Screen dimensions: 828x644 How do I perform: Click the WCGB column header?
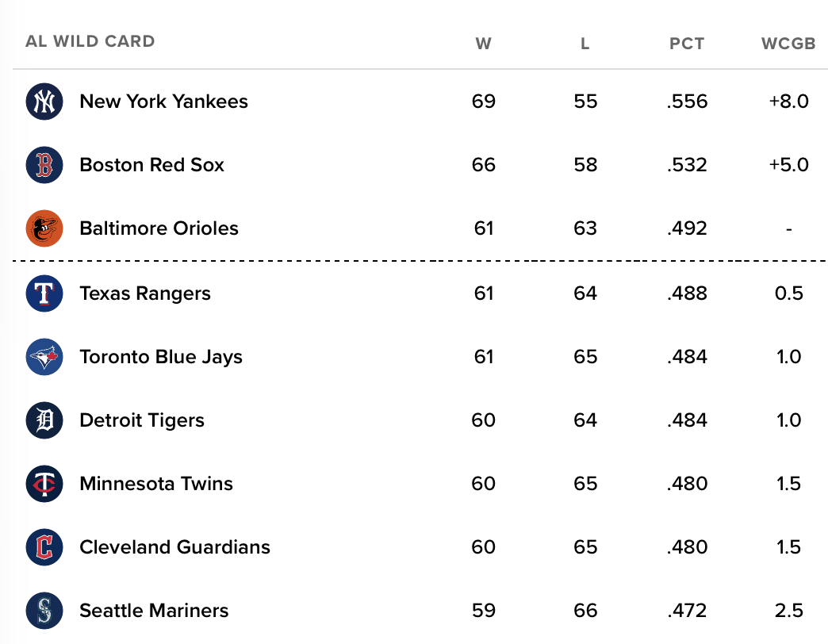click(788, 44)
